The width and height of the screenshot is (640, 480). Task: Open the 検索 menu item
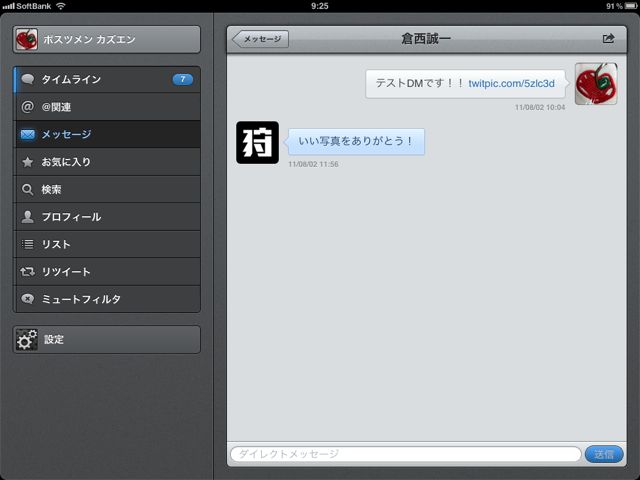point(107,189)
